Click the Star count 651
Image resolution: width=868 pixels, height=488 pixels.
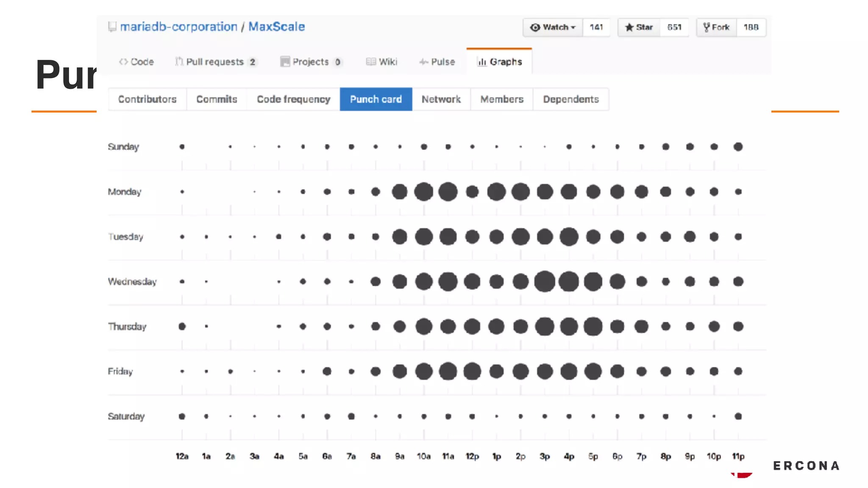pos(674,28)
